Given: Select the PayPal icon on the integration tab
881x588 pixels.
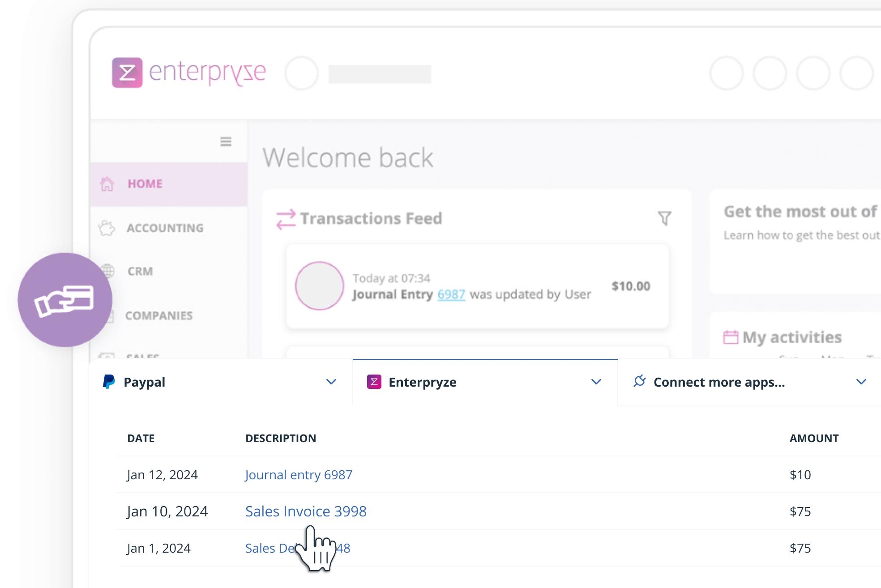Looking at the screenshot, I should click(109, 382).
